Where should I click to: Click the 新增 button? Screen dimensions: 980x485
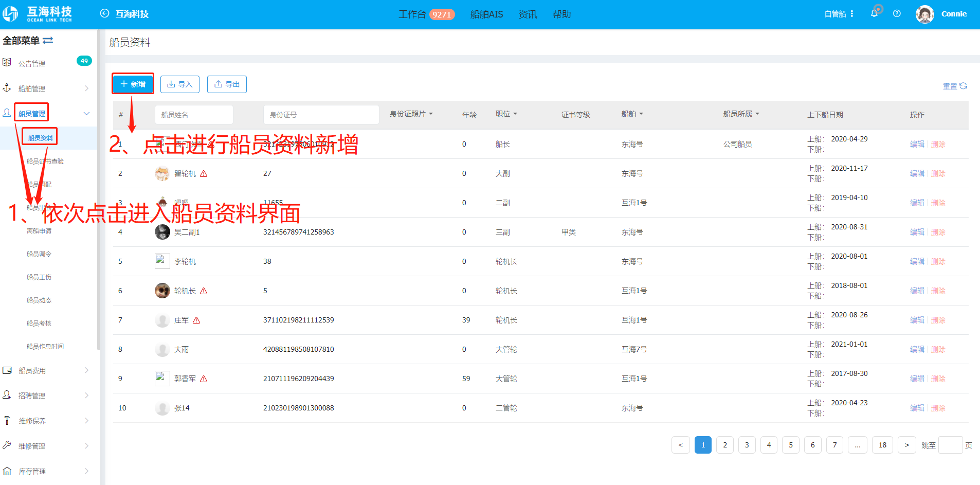pos(133,84)
